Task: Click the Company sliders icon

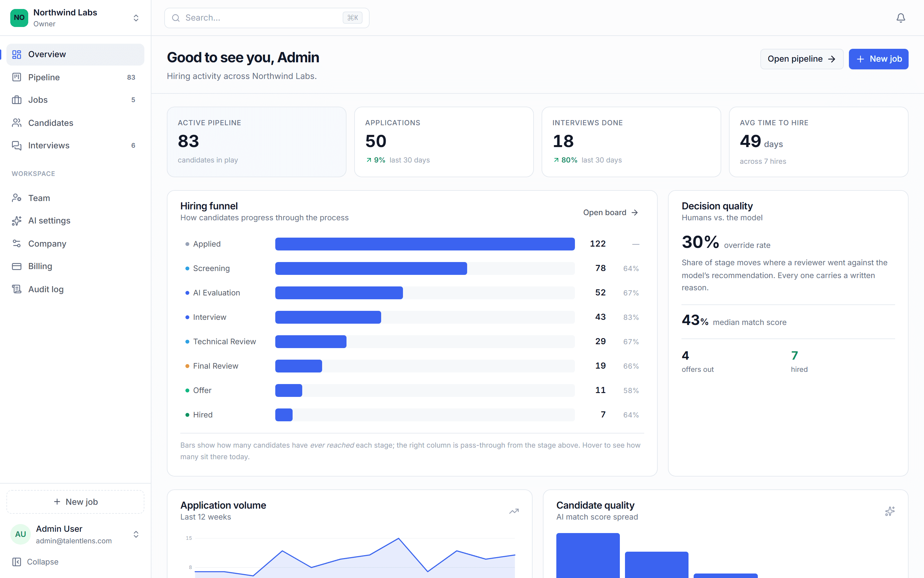Action: coord(16,243)
